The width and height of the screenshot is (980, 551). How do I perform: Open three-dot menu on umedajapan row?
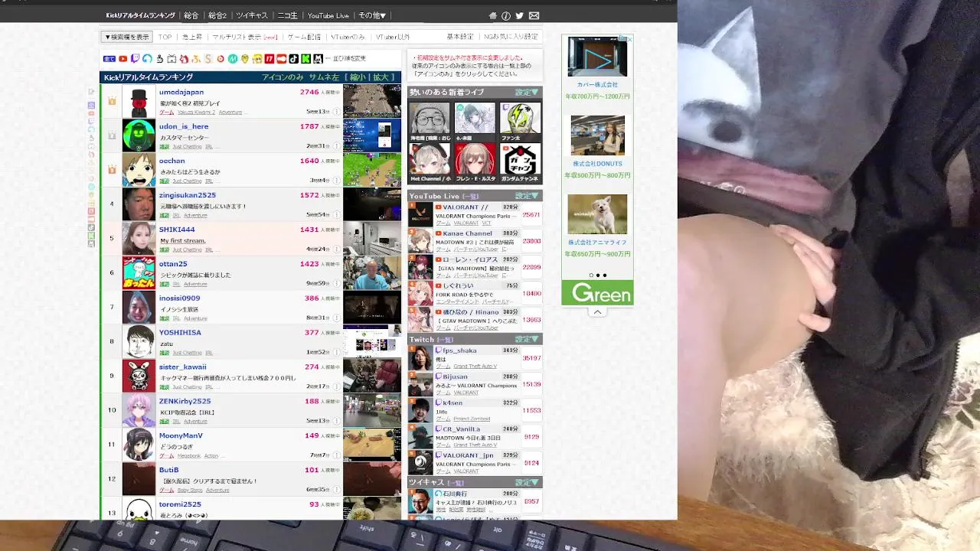tap(336, 112)
